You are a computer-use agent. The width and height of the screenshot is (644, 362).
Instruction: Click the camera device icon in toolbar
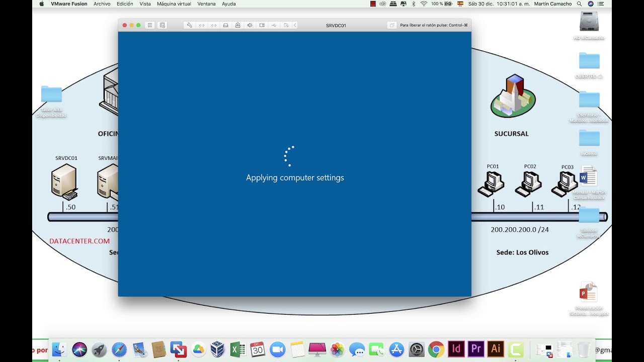262,25
